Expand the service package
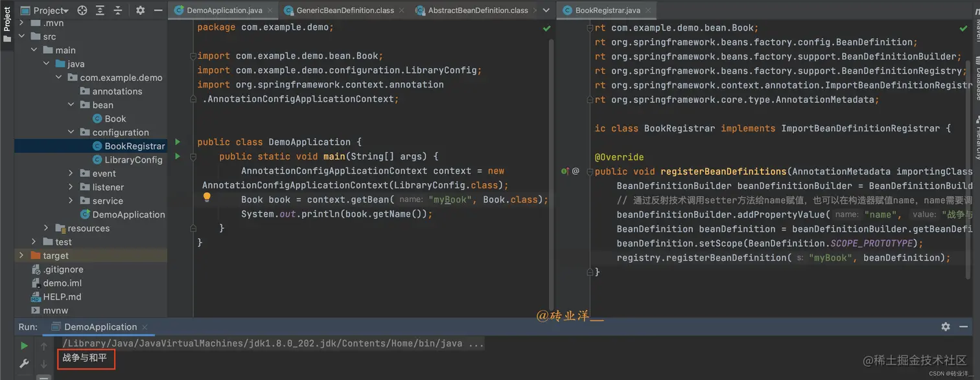 71,201
